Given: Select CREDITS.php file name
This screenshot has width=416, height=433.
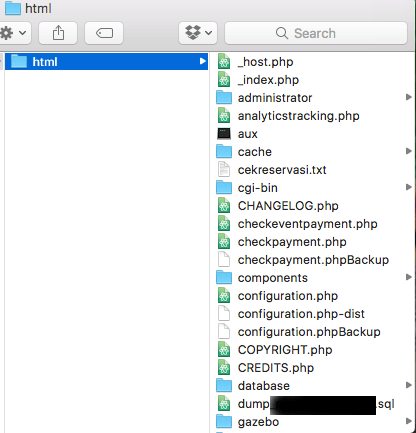Looking at the screenshot, I should 276,368.
